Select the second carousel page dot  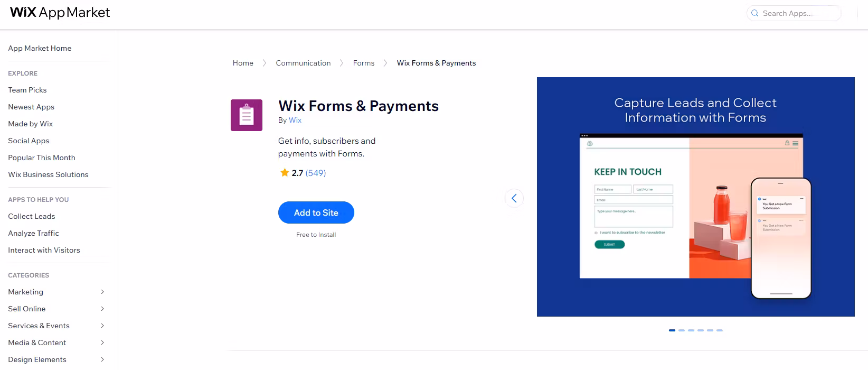[x=681, y=329]
